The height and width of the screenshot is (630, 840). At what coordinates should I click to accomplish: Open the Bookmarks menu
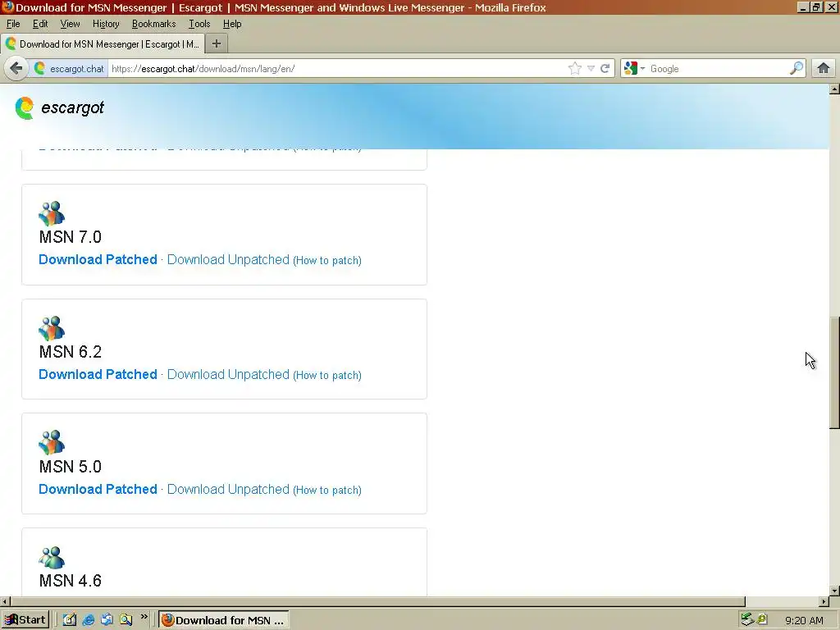pyautogui.click(x=153, y=24)
